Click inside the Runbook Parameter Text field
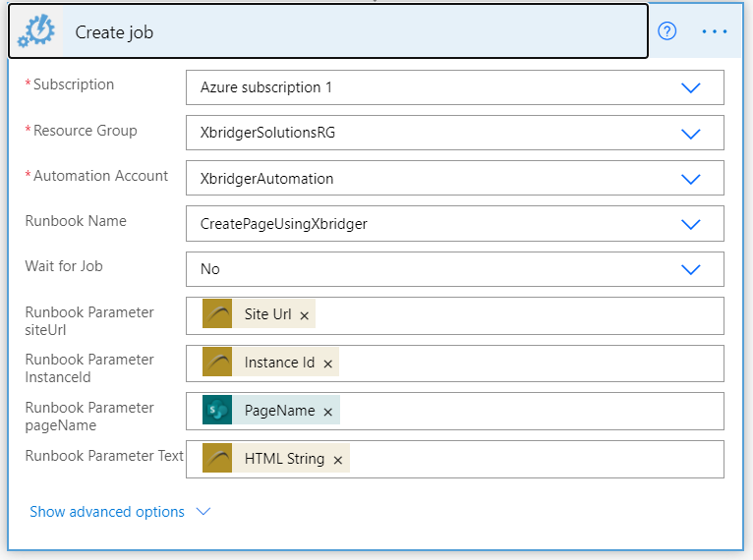The height and width of the screenshot is (560, 753). [536, 459]
